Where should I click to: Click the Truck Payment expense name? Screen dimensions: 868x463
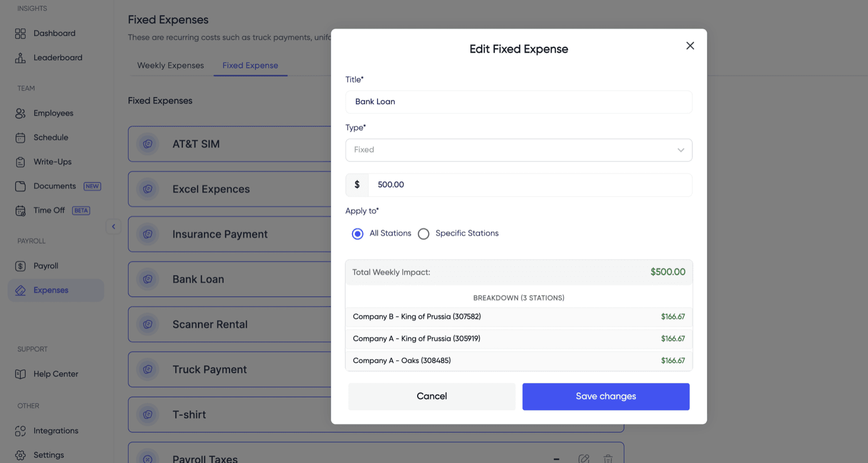point(209,370)
